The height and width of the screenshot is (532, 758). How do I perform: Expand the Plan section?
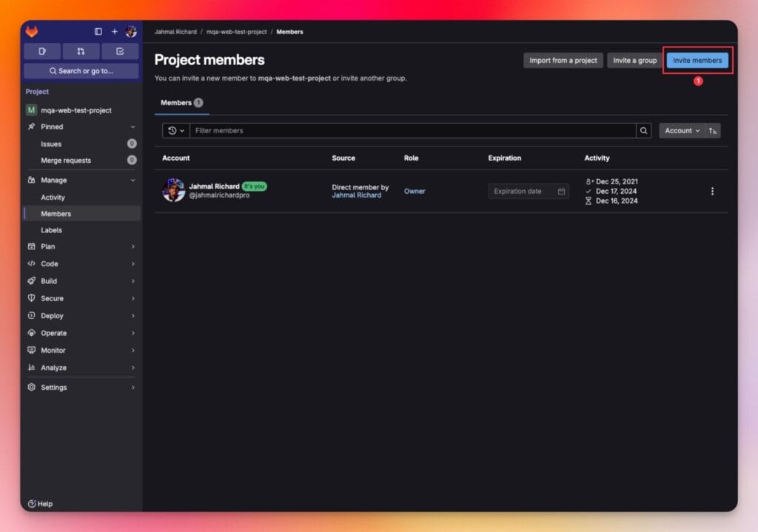pyautogui.click(x=81, y=246)
